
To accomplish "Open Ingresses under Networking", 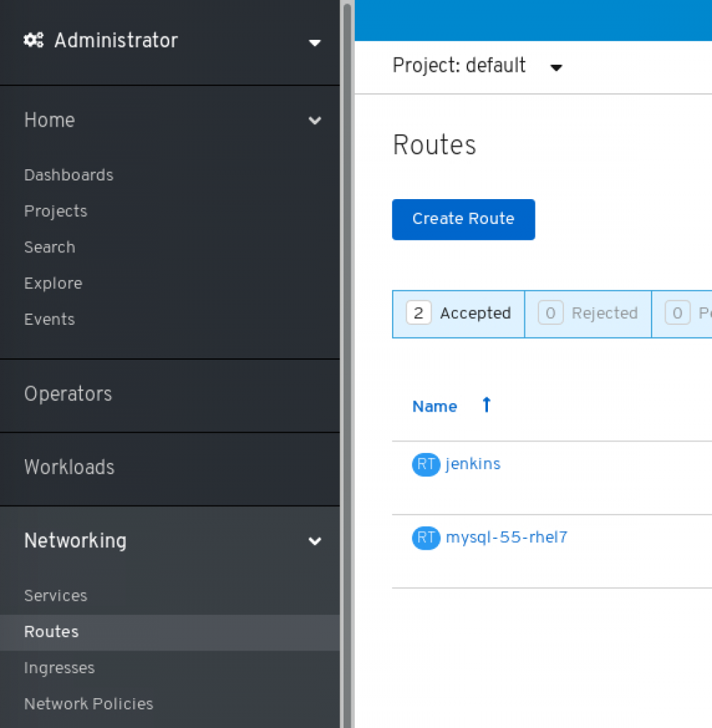I will pos(60,668).
